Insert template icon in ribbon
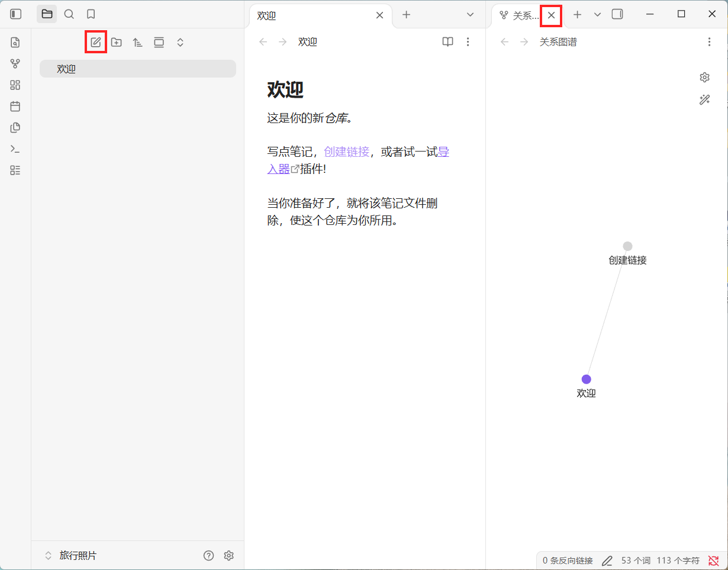The image size is (728, 570). (x=15, y=128)
